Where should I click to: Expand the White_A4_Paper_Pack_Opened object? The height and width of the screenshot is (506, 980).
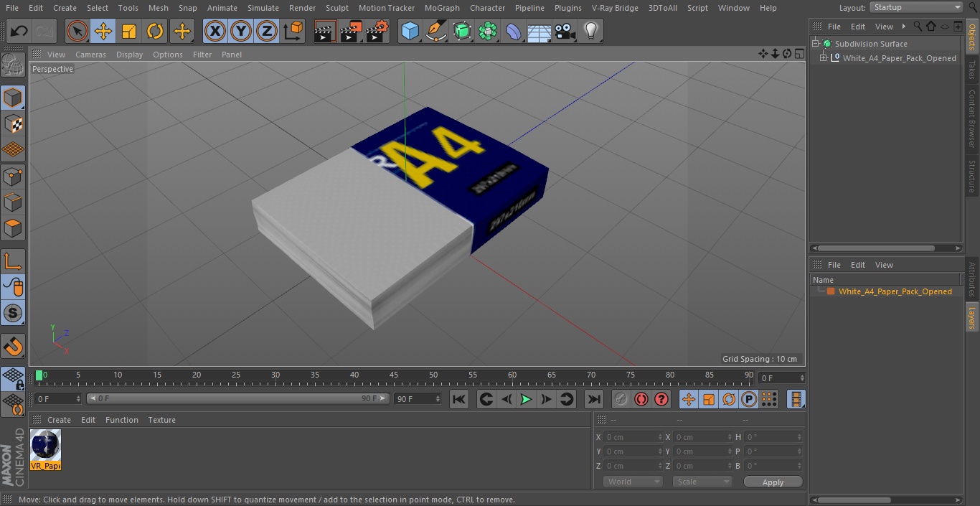[x=824, y=58]
